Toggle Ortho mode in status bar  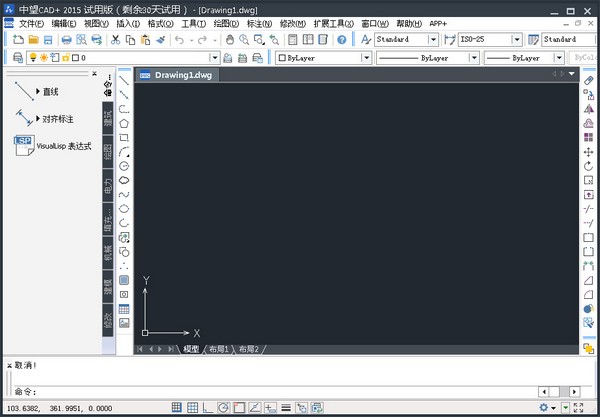point(208,408)
